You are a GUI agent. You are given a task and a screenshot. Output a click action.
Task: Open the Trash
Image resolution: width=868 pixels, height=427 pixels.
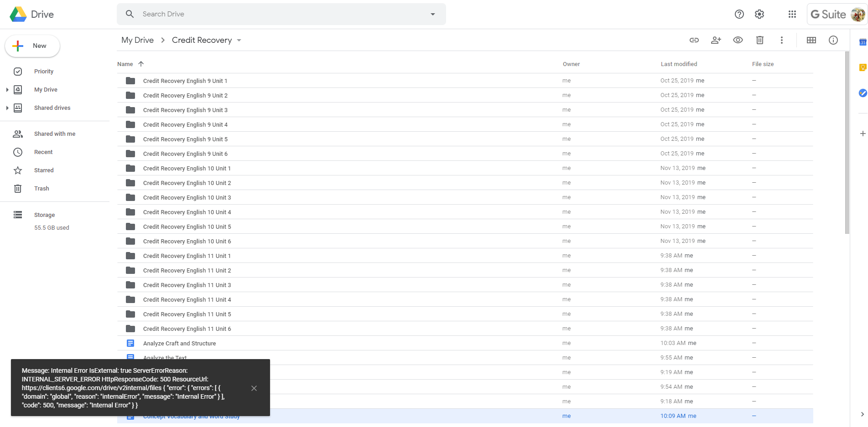[x=42, y=189]
